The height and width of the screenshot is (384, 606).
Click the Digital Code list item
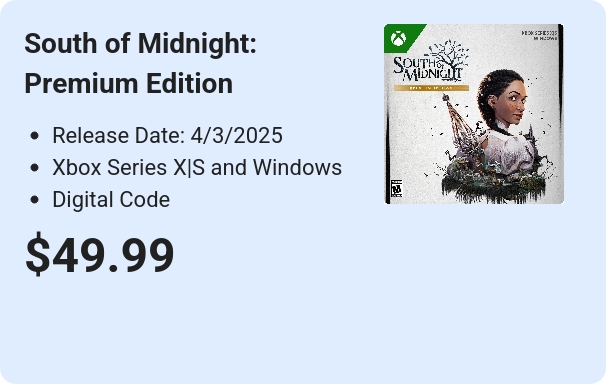click(111, 199)
